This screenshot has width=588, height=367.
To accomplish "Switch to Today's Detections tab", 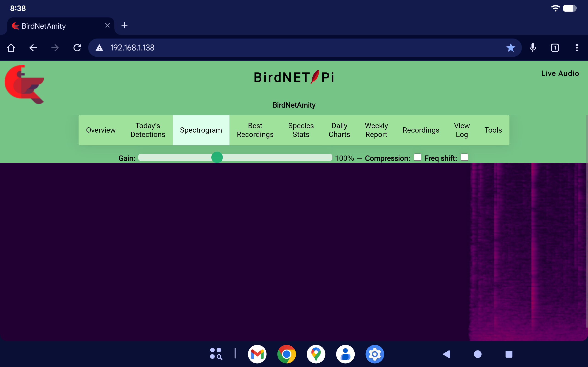I will (148, 130).
